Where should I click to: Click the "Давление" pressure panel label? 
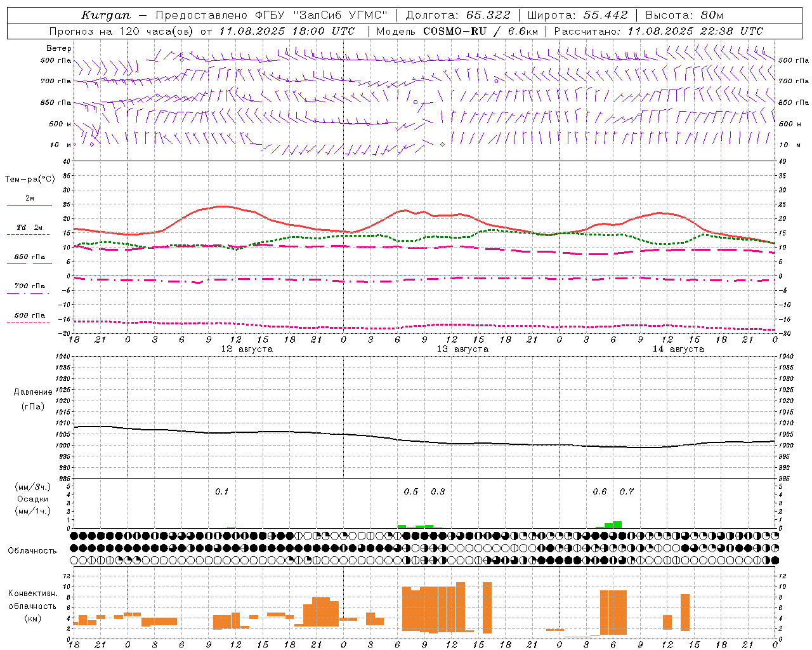tap(33, 392)
